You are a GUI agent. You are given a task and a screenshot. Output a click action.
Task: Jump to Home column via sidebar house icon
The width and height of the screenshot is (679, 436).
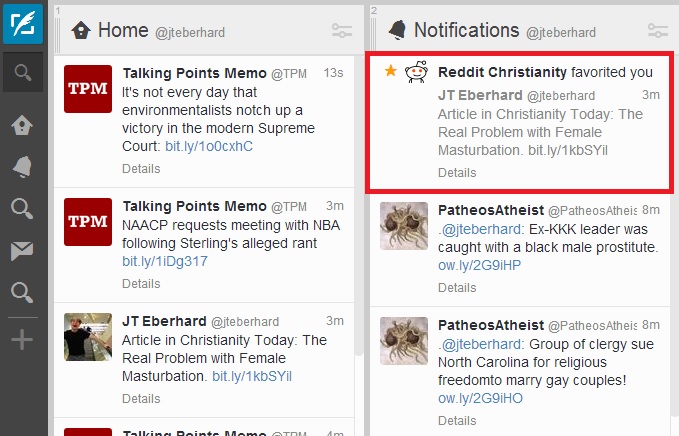[22, 126]
